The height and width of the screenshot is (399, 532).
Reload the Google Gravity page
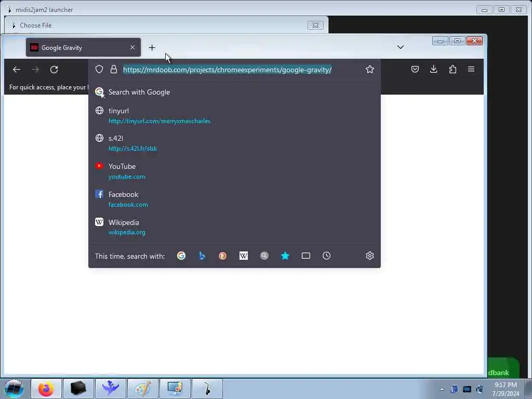pyautogui.click(x=54, y=70)
